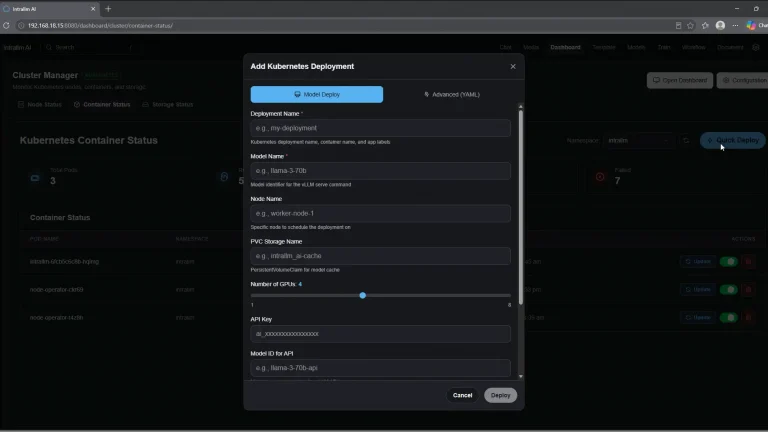
Task: Open the Dashboard menu in top navigation
Action: pyautogui.click(x=565, y=48)
